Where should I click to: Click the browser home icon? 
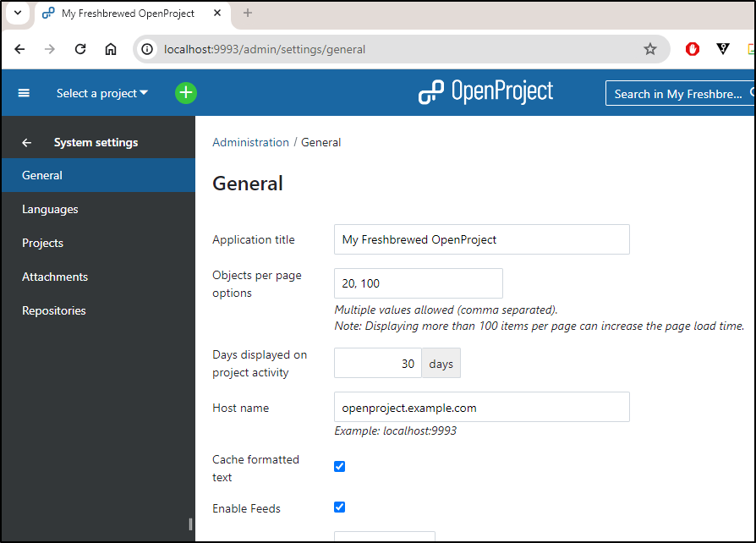pos(111,49)
